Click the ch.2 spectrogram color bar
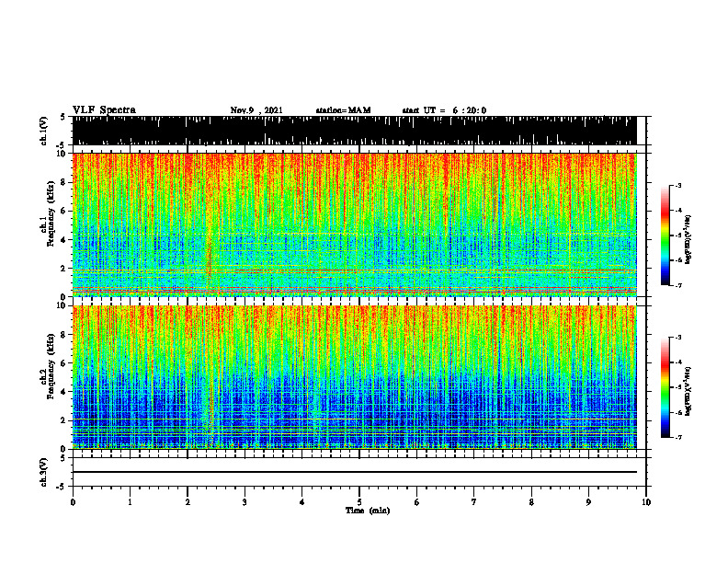Image resolution: width=728 pixels, height=563 pixels. click(x=665, y=387)
